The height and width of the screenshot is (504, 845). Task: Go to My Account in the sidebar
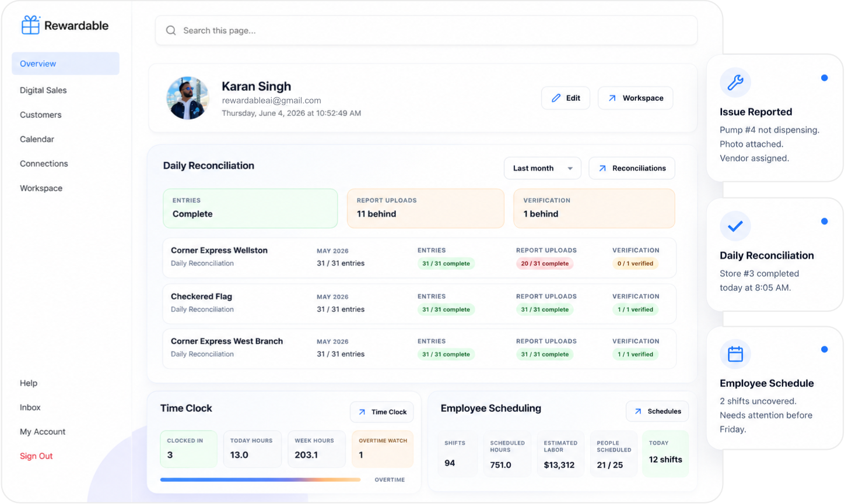coord(43,432)
